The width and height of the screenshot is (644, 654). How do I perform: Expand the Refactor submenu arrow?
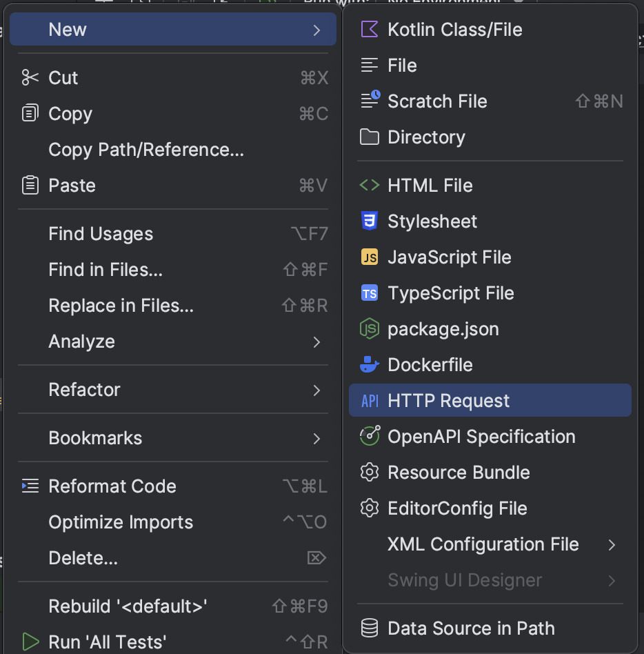[x=316, y=390]
